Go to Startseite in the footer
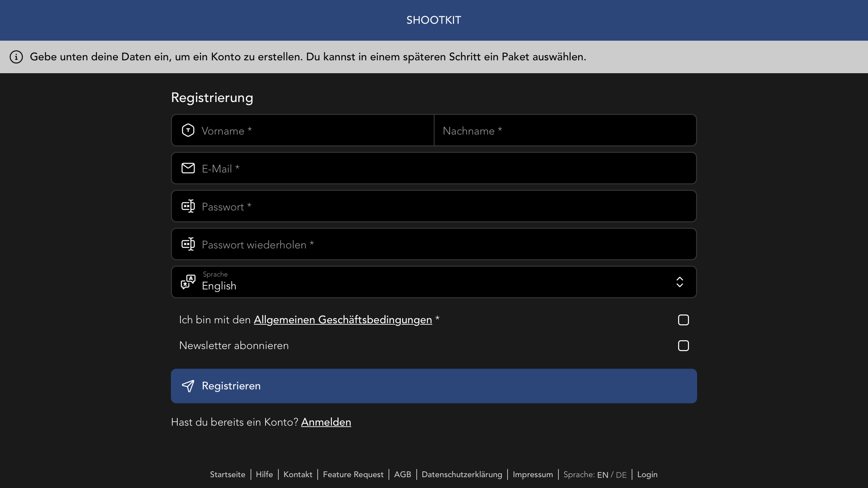 [x=228, y=474]
